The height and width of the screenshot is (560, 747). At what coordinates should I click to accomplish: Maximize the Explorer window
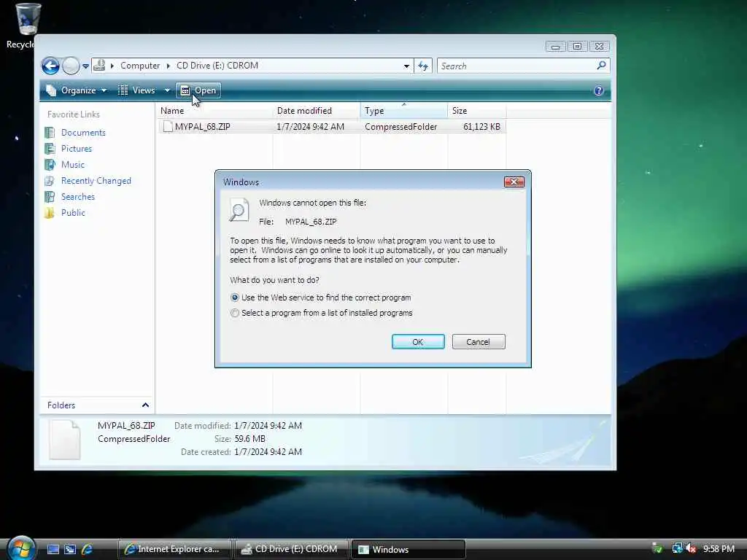click(x=578, y=46)
